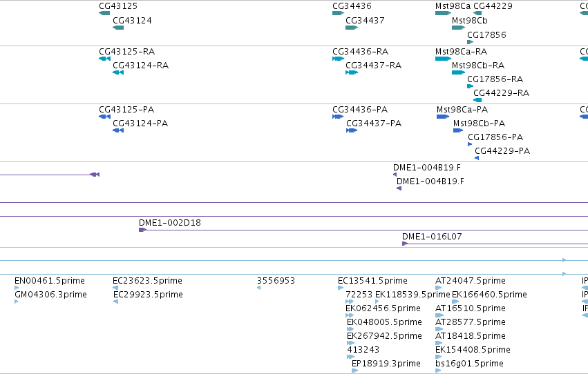Select the CG43125 gene feature

coord(104,13)
